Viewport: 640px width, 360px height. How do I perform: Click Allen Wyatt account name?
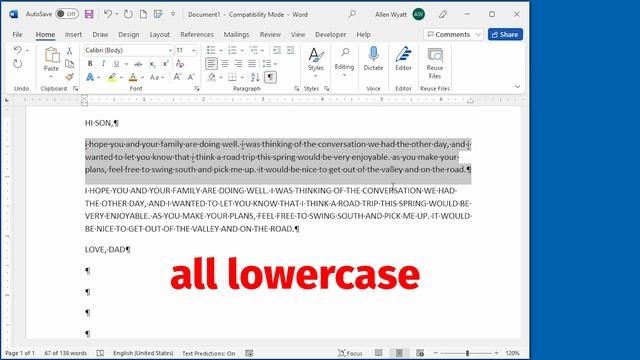391,14
